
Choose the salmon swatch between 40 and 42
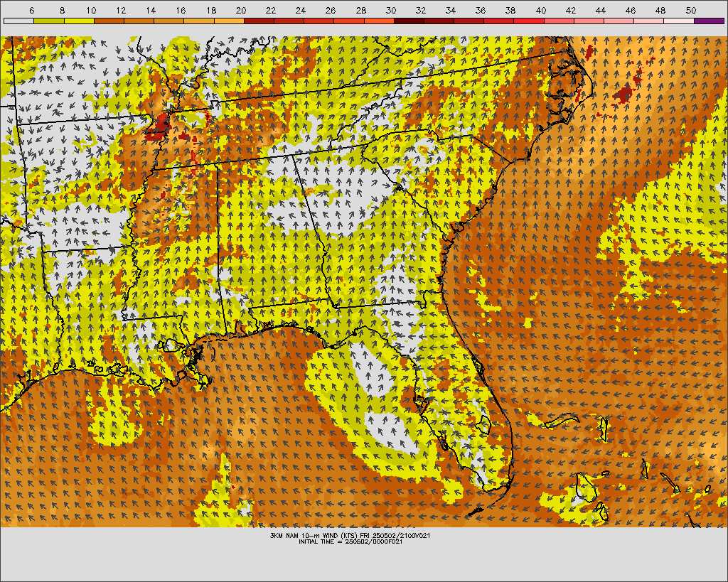pos(559,21)
